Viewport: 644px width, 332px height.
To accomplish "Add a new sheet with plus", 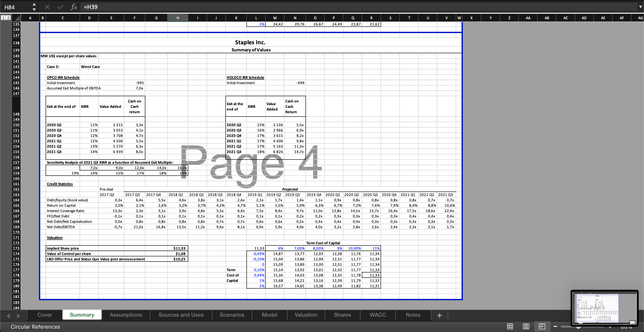I will point(439,315).
